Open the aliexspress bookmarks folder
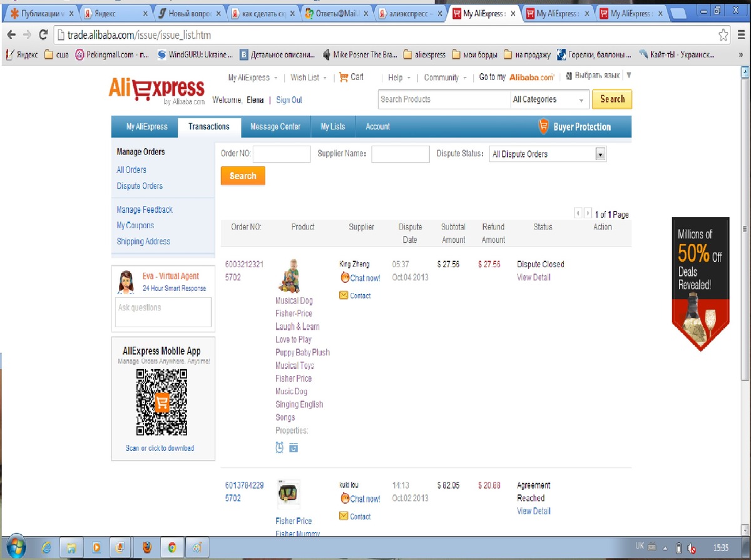751x560 pixels. [x=426, y=54]
